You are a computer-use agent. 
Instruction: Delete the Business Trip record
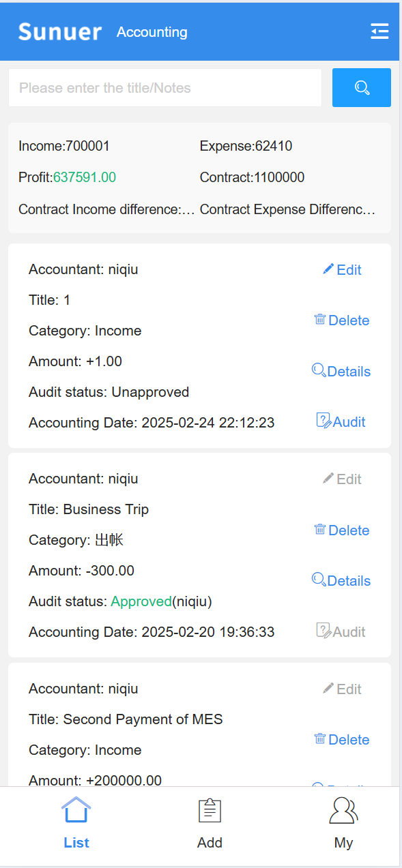point(341,530)
